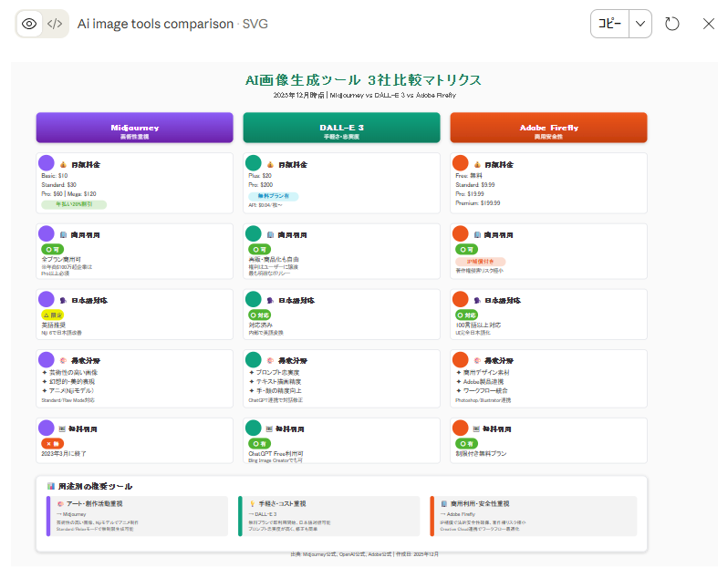Click the light bulb icon in 手軽さ・コスト重視 box
This screenshot has height=578, width=728.
[x=253, y=504]
